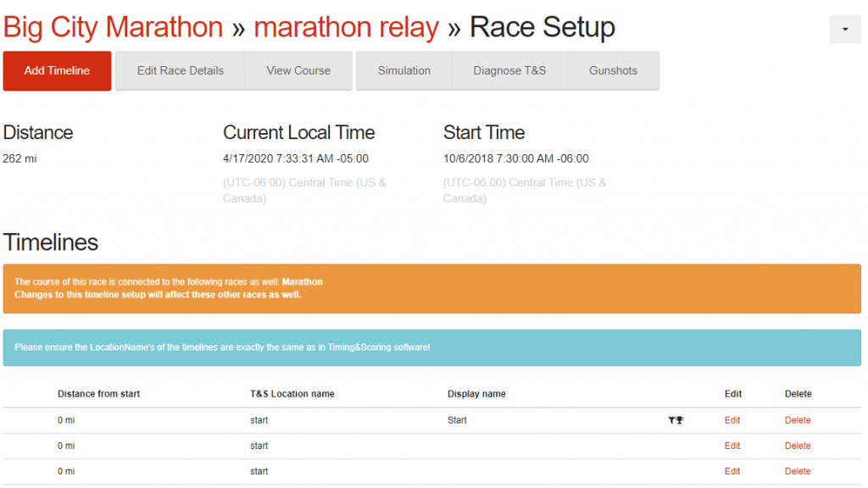Delete the timeline with display name Start
This screenshot has width=868, height=488.
[x=798, y=420]
